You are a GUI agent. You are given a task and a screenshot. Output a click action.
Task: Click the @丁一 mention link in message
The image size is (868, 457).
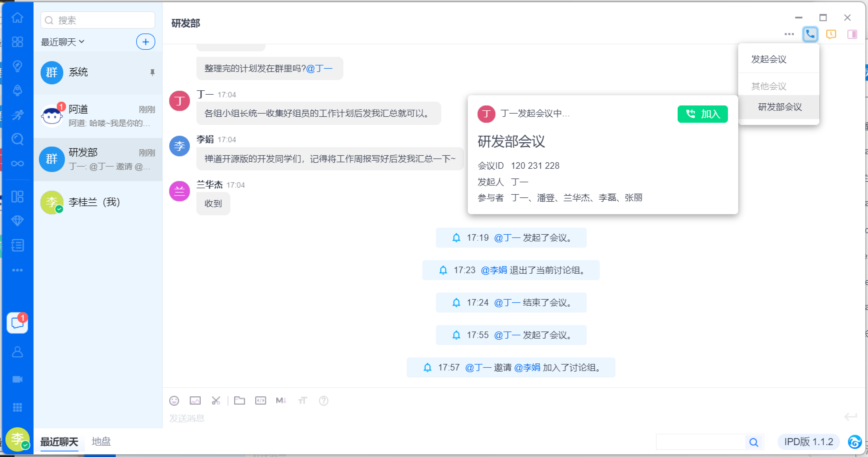click(319, 68)
